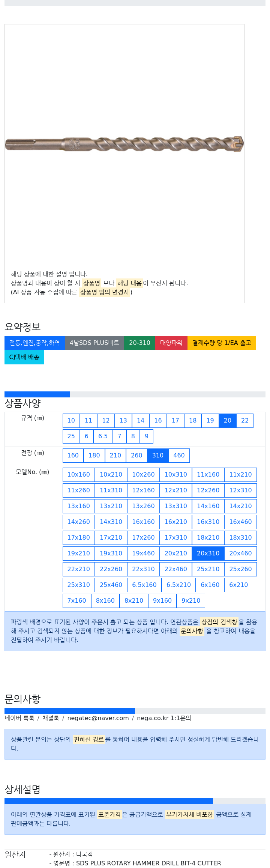Pick model 25x460
Viewport: 270px width, 868px height.
(111, 585)
